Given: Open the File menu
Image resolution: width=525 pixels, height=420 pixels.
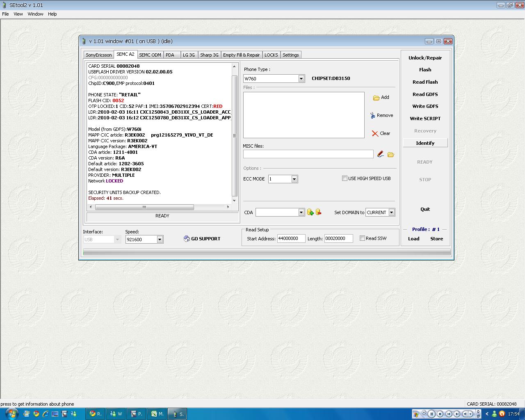Looking at the screenshot, I should click(x=5, y=14).
